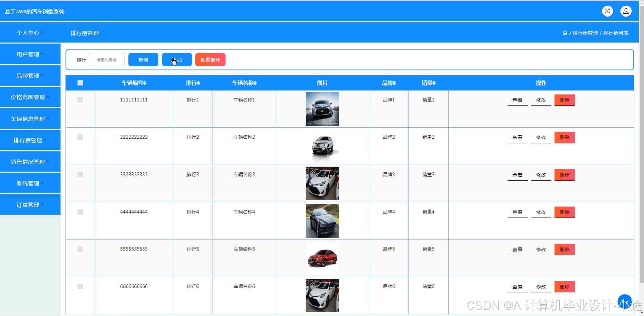Viewport: 644px width, 316px height.
Task: Sort by 车辆名称 column arrows
Action: pos(255,83)
